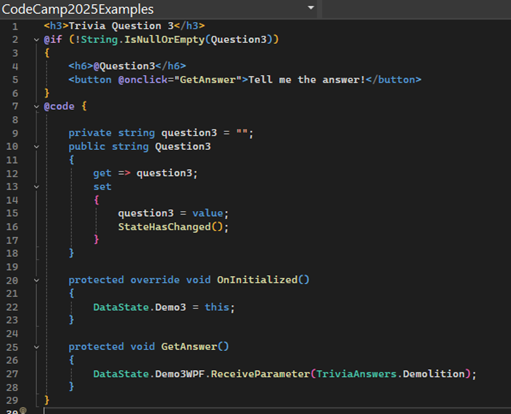Click the TriviaAnswers class name
Viewport: 511px width, 414px height.
click(356, 374)
